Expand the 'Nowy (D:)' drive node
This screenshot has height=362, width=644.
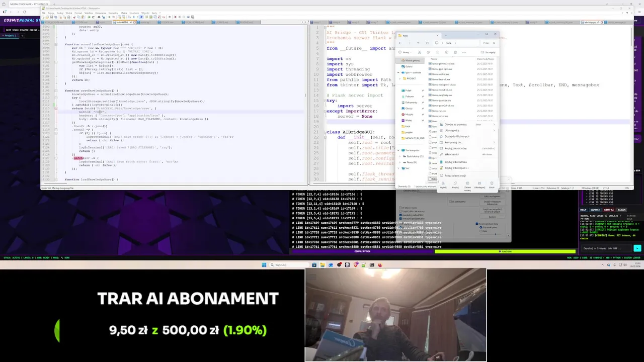click(400, 162)
